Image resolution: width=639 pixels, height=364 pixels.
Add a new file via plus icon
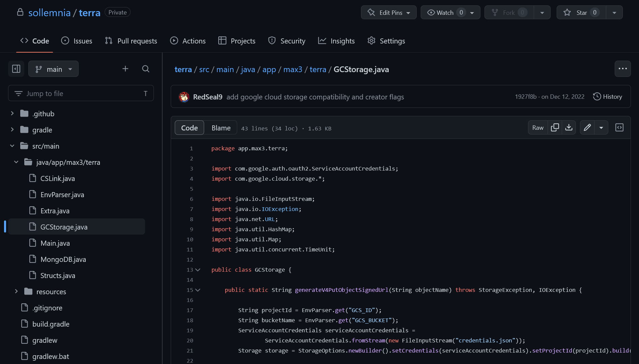[125, 69]
